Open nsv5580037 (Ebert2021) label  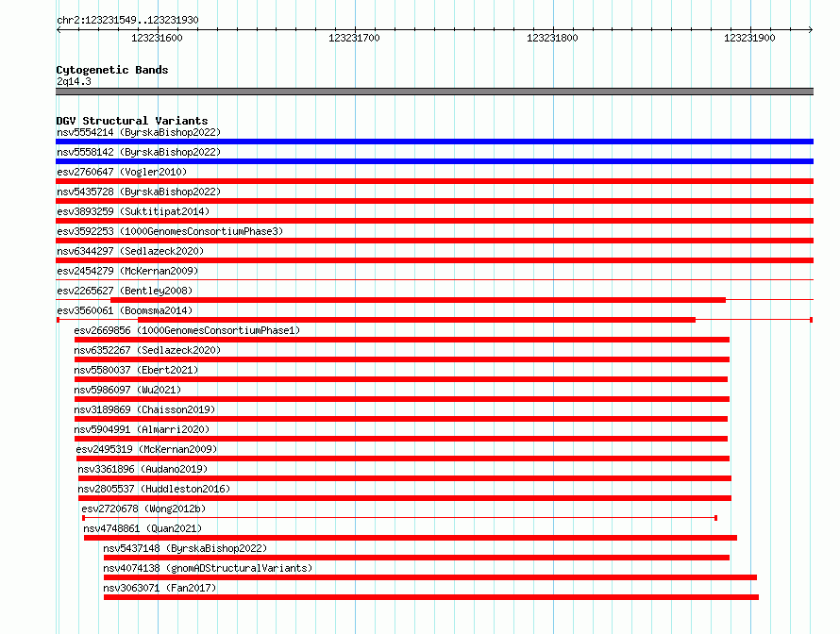click(x=136, y=370)
